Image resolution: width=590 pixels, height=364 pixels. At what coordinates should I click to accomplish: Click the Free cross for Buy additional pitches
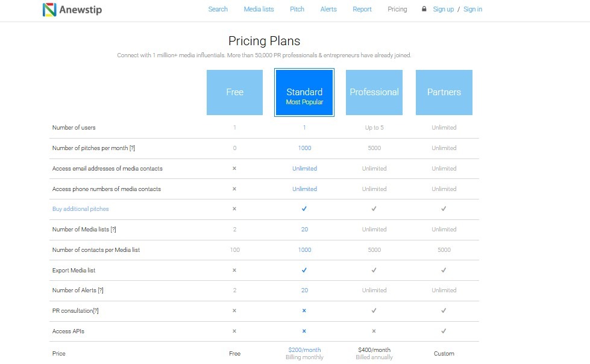234,209
